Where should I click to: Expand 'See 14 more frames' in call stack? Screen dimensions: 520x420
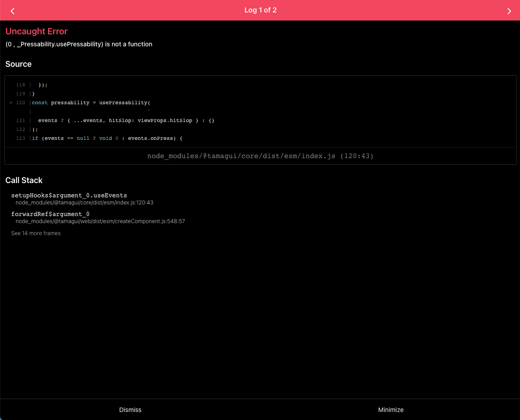[x=36, y=233]
